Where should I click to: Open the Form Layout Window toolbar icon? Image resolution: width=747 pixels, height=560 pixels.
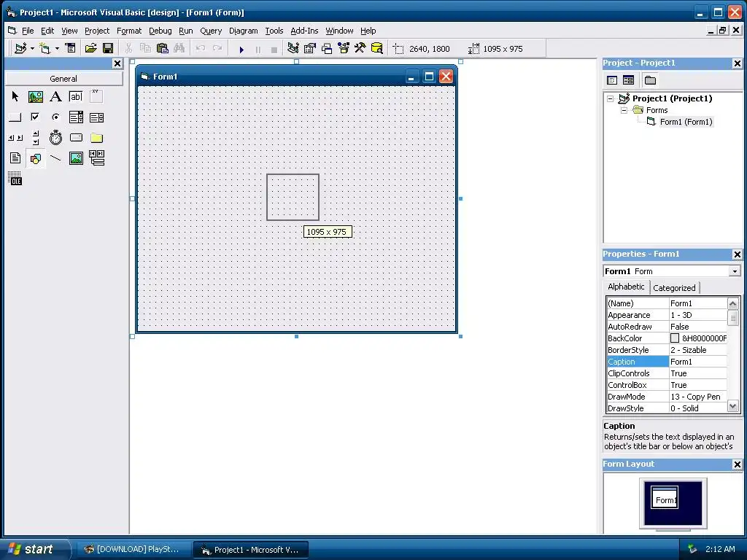coord(326,49)
